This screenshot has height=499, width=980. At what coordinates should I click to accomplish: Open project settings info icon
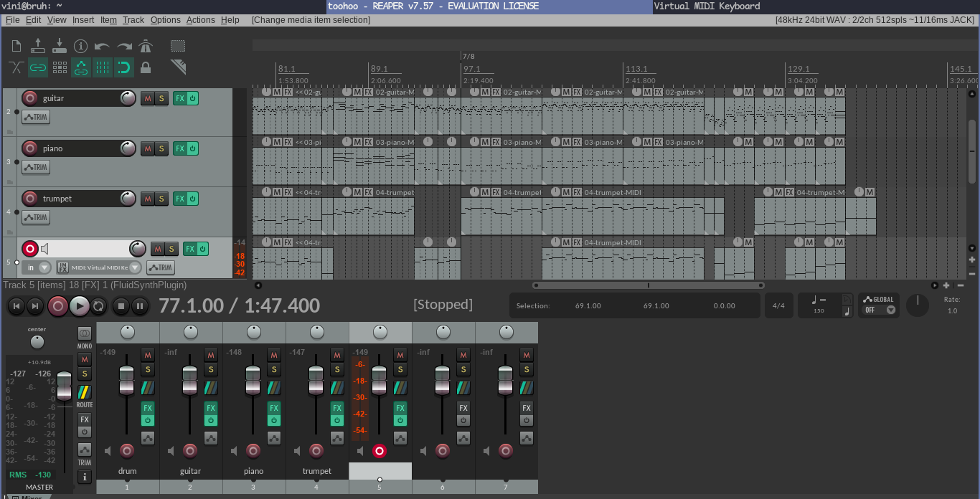coord(81,47)
